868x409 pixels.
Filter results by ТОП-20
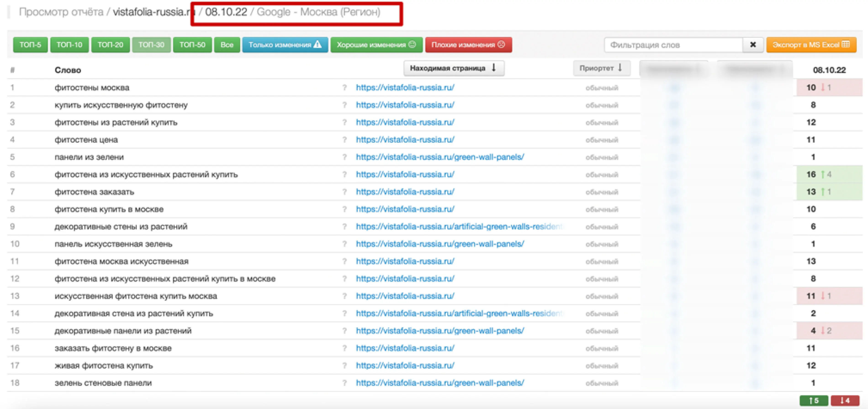point(111,45)
